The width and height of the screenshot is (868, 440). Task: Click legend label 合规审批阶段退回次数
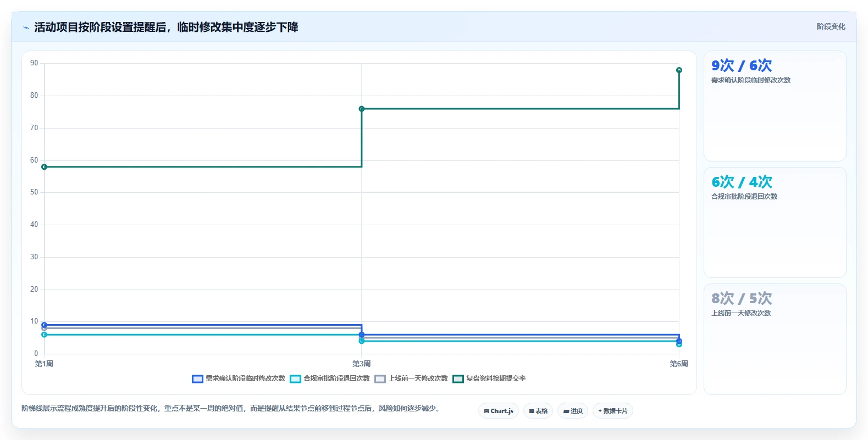tap(336, 378)
